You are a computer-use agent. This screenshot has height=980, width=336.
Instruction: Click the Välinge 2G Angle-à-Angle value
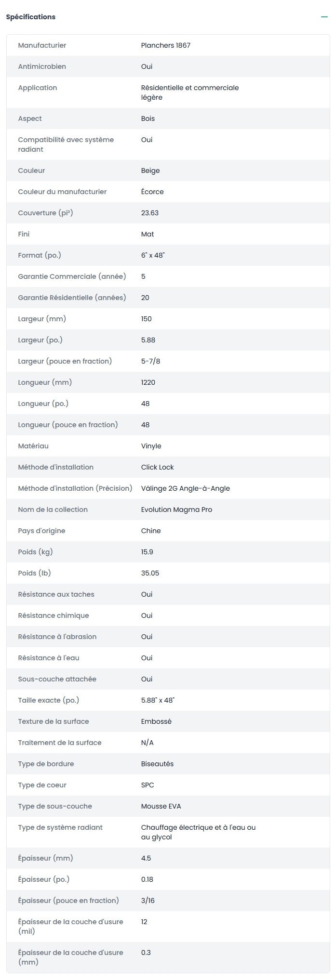[x=185, y=488]
